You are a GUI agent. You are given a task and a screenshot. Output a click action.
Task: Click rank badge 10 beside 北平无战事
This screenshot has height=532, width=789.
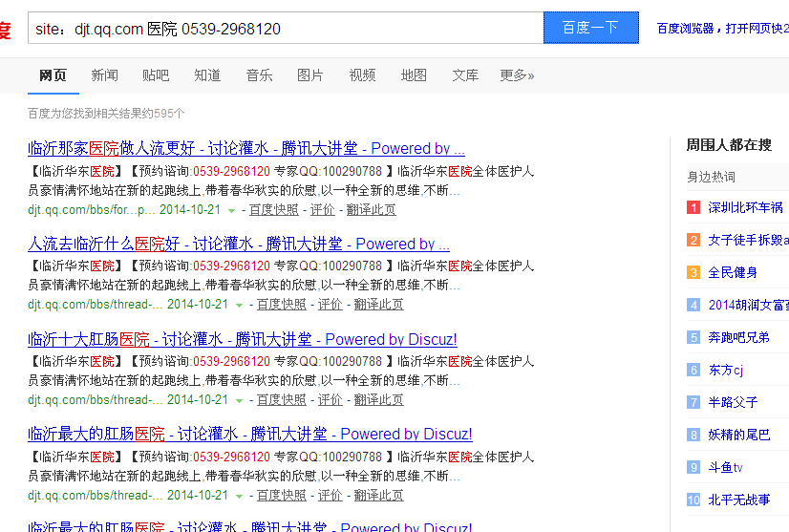coord(693,500)
